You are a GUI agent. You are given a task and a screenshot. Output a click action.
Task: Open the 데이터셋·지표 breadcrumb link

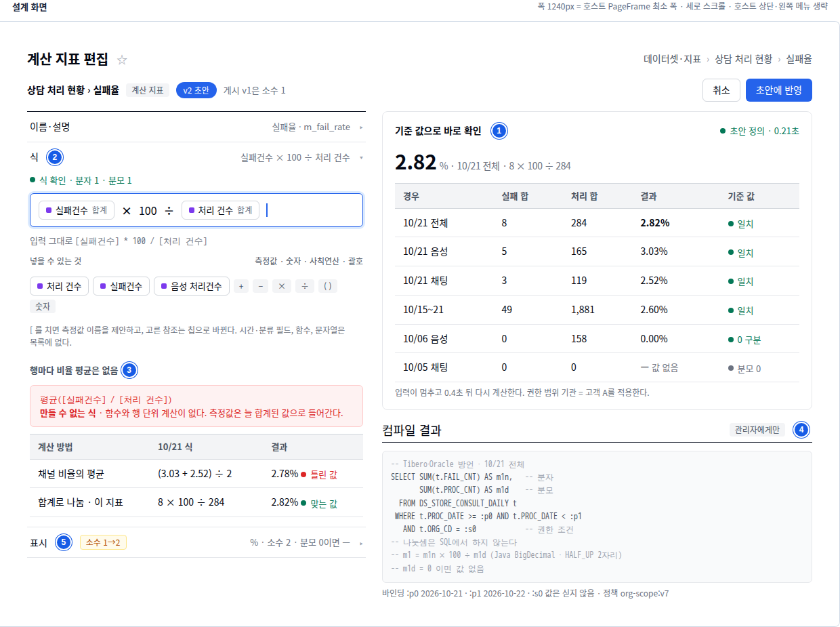click(672, 59)
